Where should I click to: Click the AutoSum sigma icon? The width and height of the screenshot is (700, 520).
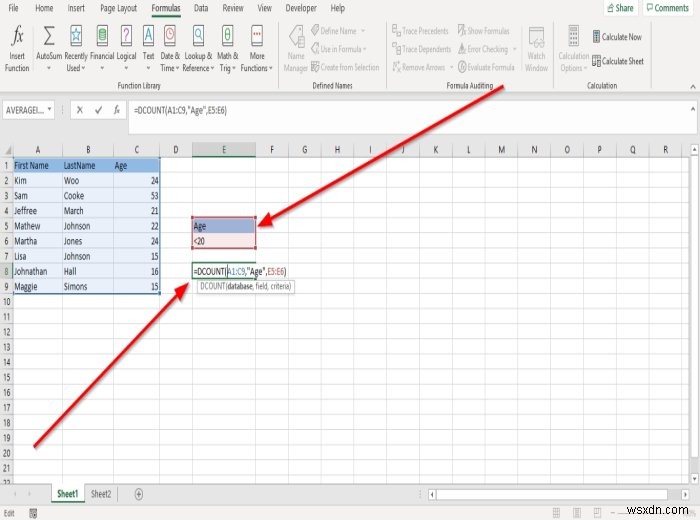(x=49, y=36)
